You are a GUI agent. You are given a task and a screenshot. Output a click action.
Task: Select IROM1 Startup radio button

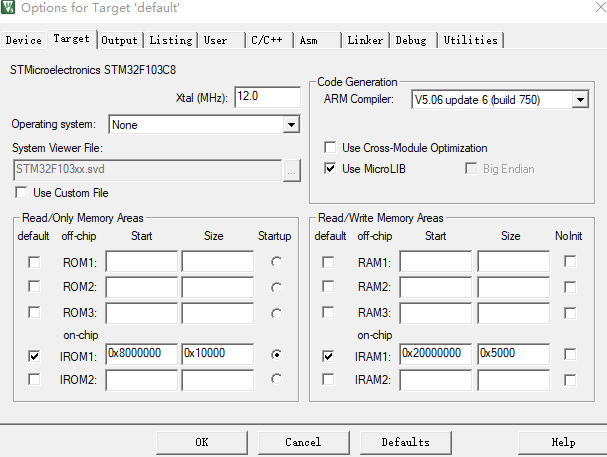coord(276,354)
